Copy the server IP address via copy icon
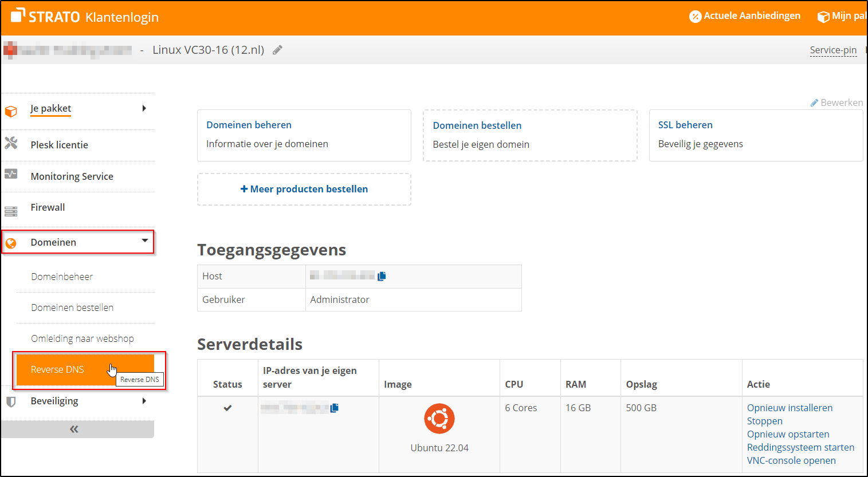This screenshot has height=477, width=868. click(x=335, y=408)
